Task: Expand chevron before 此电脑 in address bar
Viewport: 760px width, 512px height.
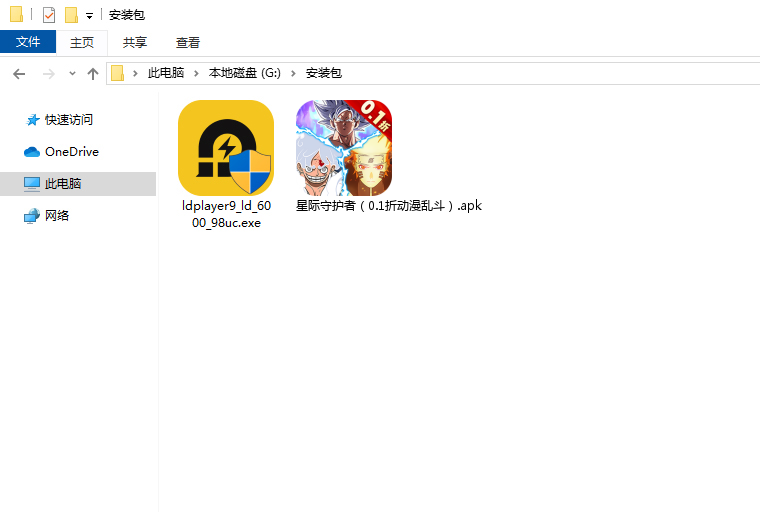Action: coord(135,73)
